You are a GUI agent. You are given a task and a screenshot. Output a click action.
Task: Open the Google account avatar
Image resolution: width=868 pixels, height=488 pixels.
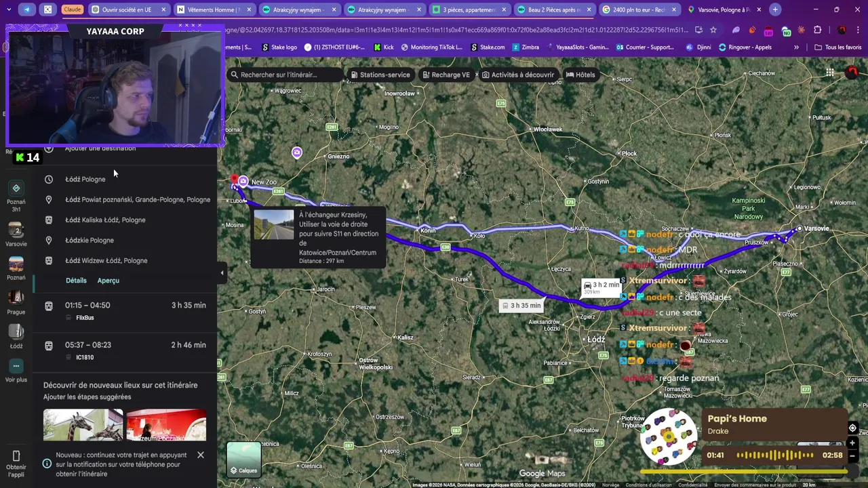tap(852, 73)
